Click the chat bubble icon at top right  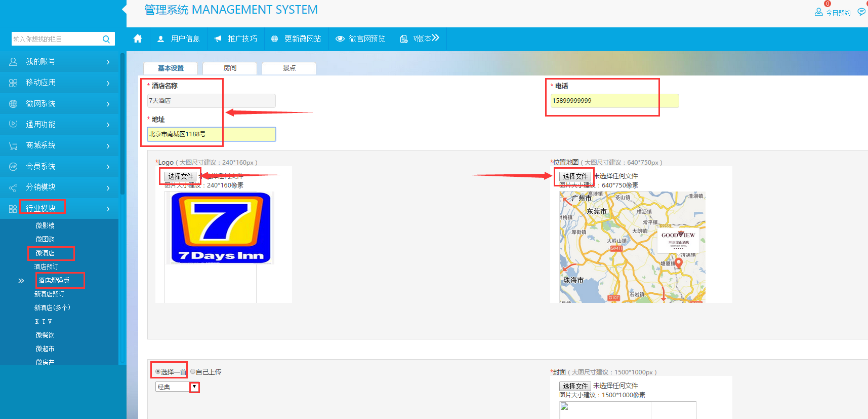point(861,12)
